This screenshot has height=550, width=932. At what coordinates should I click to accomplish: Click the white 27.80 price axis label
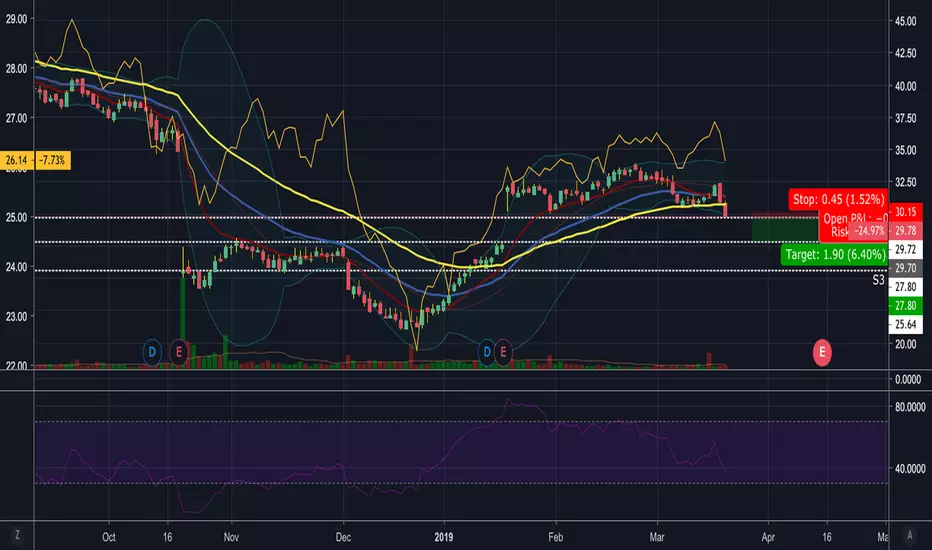[905, 287]
